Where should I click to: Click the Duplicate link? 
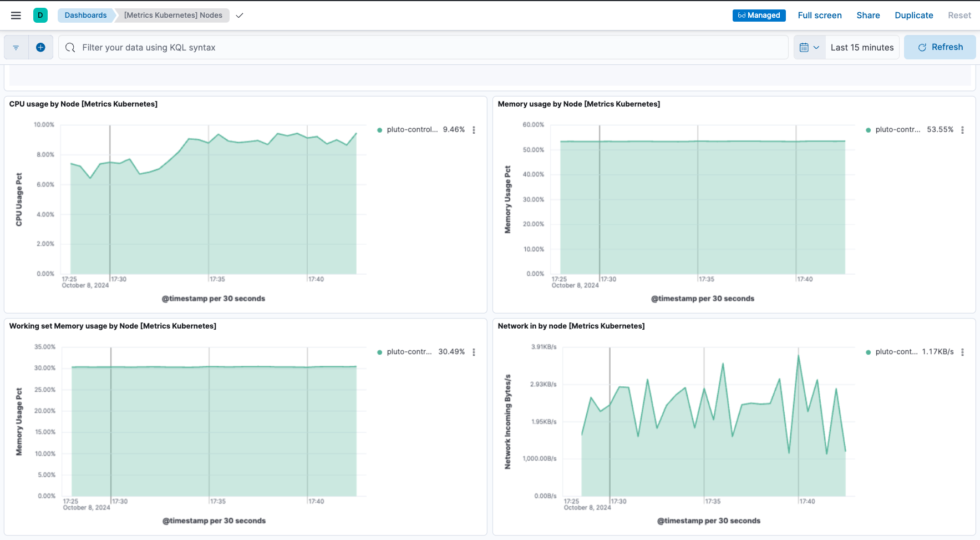click(x=914, y=15)
